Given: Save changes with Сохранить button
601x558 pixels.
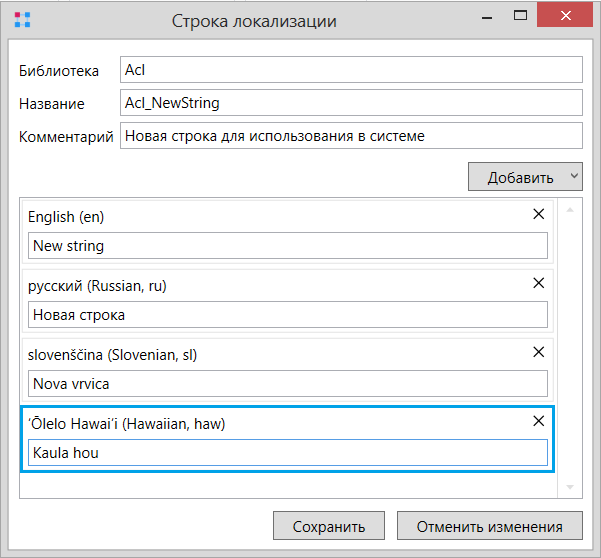Looking at the screenshot, I should click(x=329, y=526).
